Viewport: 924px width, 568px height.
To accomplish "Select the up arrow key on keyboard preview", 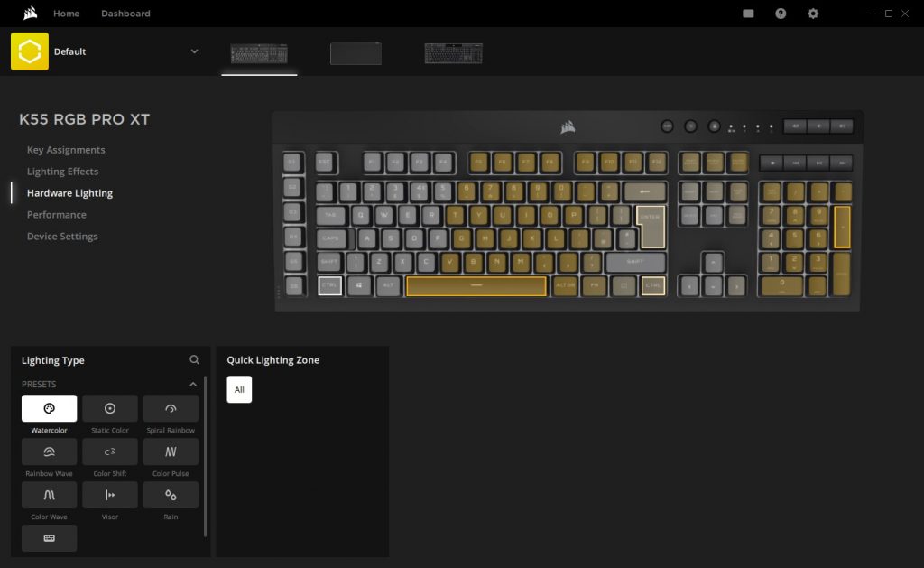I will coord(713,263).
